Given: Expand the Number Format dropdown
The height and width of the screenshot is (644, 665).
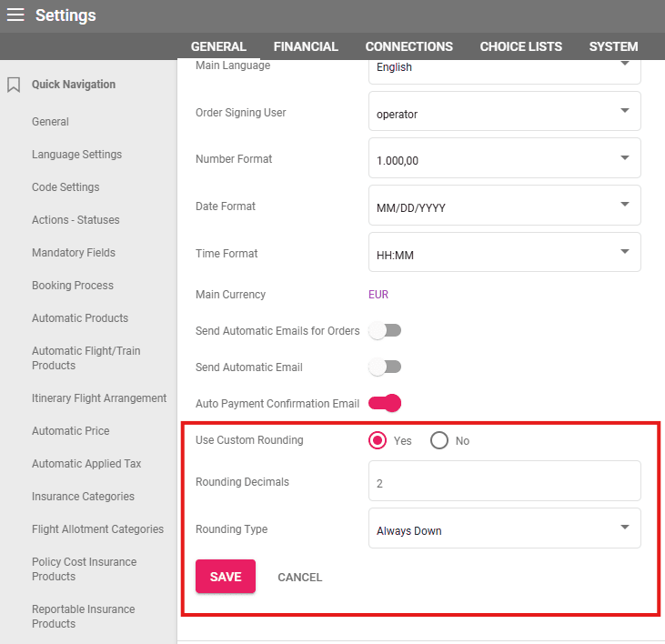Looking at the screenshot, I should [x=505, y=158].
